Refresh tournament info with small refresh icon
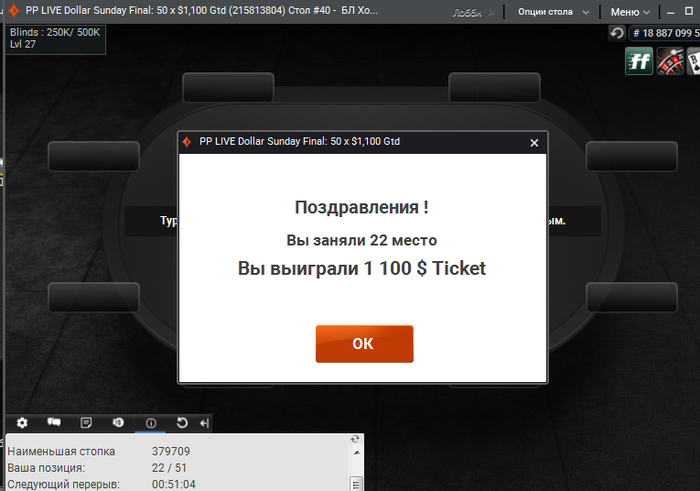Viewport: 700px width, 491px height. click(x=355, y=439)
